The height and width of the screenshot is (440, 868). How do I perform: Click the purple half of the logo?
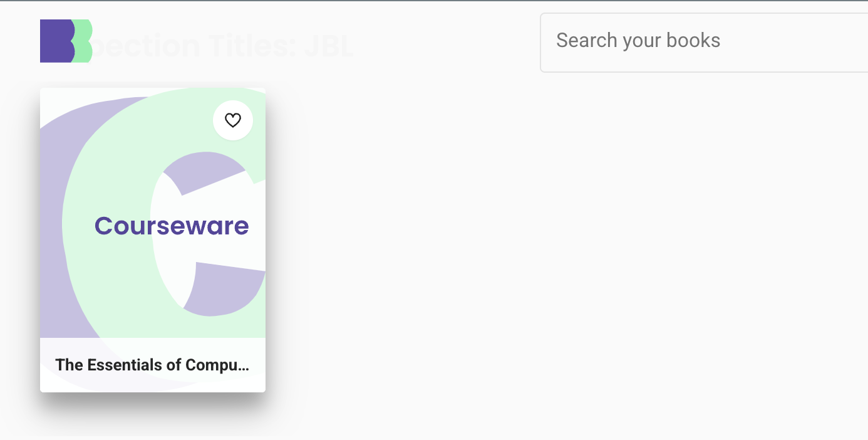pyautogui.click(x=55, y=41)
